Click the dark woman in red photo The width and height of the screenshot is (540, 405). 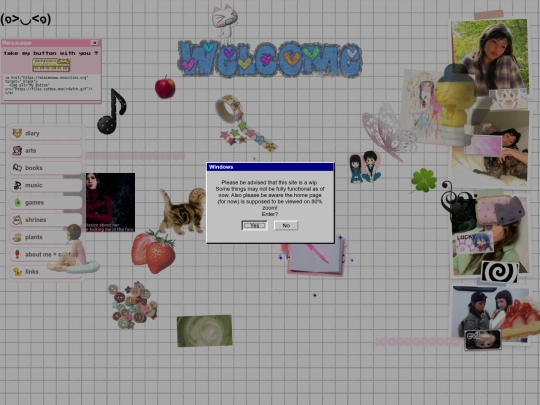click(x=110, y=202)
